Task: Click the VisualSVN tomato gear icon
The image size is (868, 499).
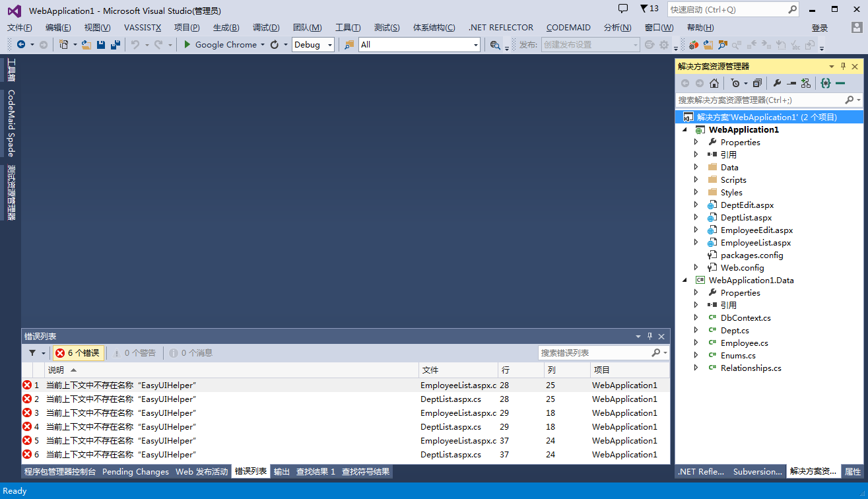Action: 694,44
